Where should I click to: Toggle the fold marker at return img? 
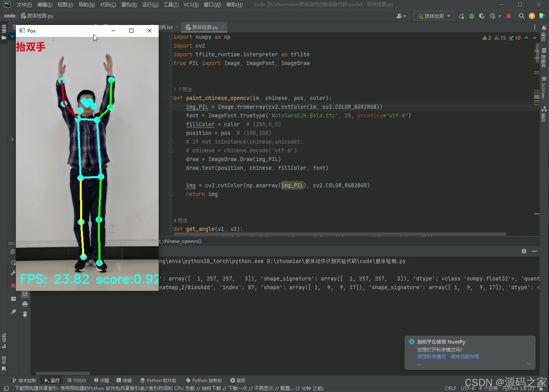(x=171, y=194)
